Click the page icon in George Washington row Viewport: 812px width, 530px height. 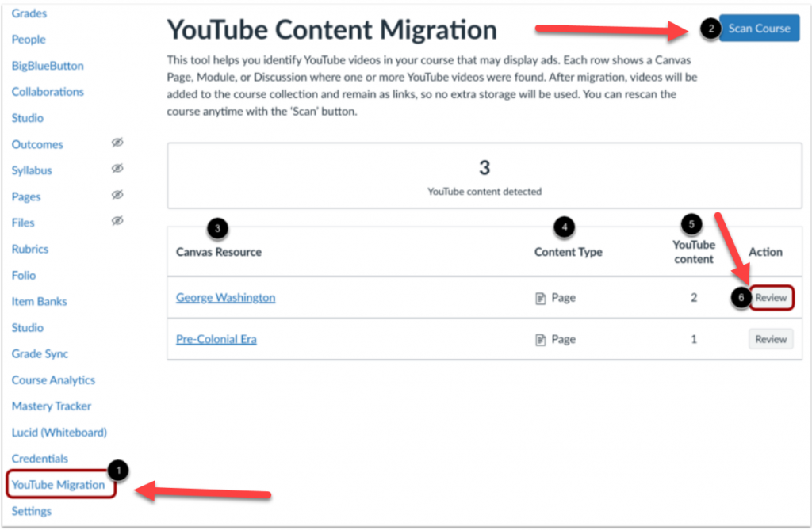[541, 299]
